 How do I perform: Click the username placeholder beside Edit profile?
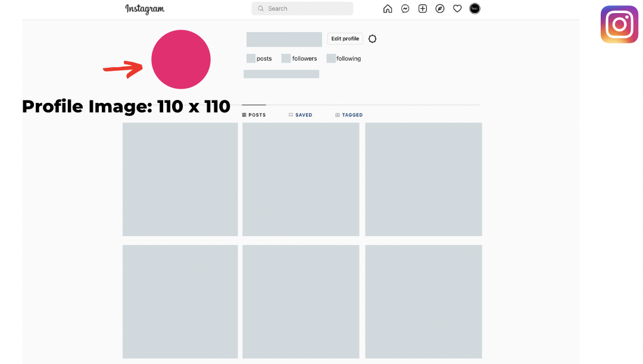click(284, 39)
